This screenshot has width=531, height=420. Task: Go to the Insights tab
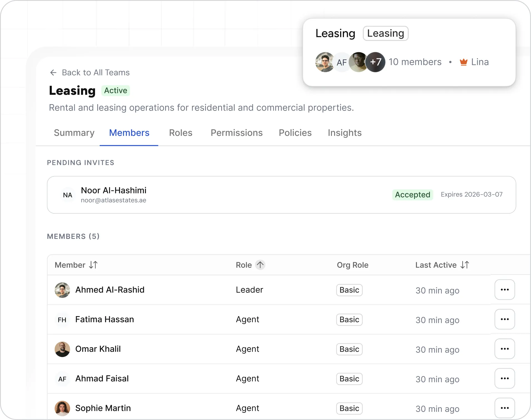click(x=345, y=133)
